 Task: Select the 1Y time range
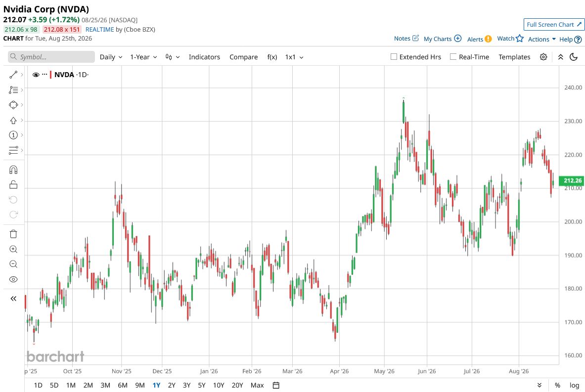coord(156,385)
